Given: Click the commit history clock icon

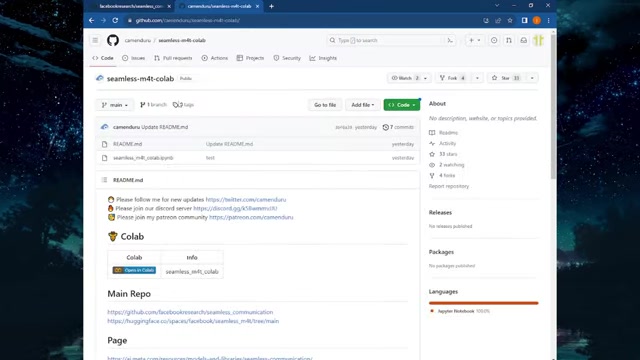Looking at the screenshot, I should click(x=386, y=127).
